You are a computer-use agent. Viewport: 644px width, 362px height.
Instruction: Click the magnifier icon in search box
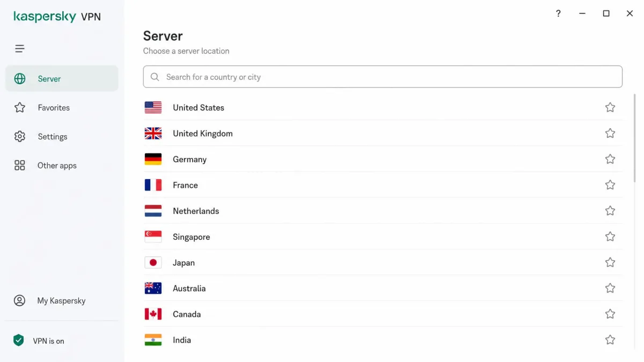click(155, 77)
